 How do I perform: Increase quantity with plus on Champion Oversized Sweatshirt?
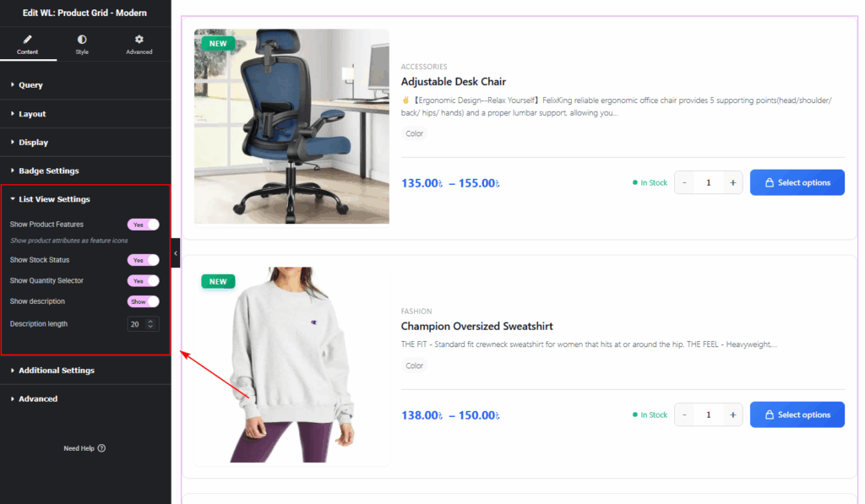(732, 415)
